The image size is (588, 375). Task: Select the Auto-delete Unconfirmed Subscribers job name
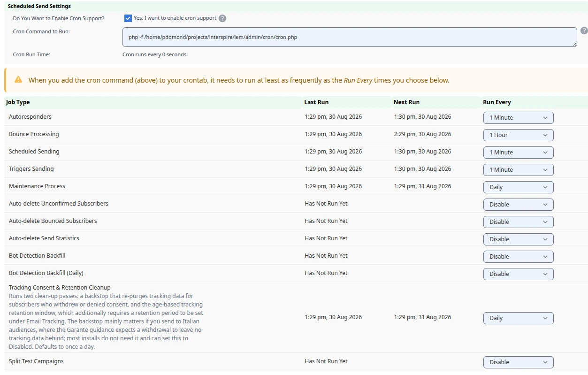click(x=59, y=204)
